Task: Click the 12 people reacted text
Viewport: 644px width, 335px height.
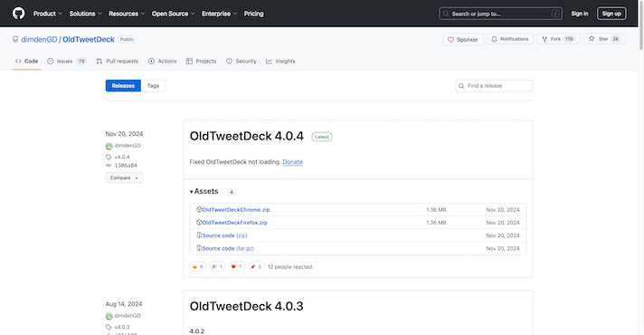Action: tap(290, 267)
